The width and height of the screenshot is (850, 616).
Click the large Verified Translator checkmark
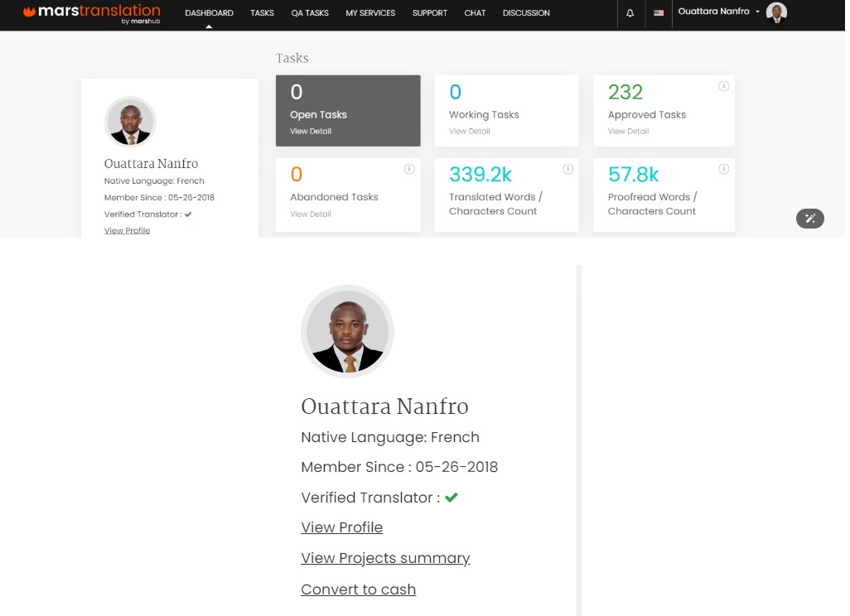(452, 498)
